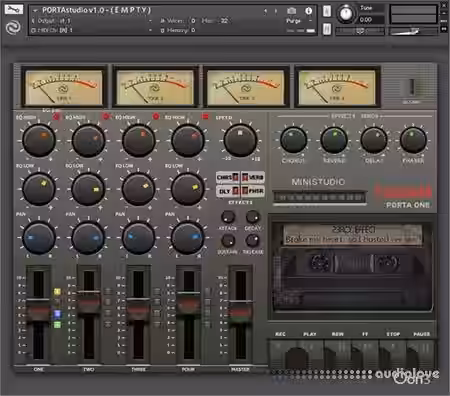Go to previous instrument with left arrow

point(266,11)
